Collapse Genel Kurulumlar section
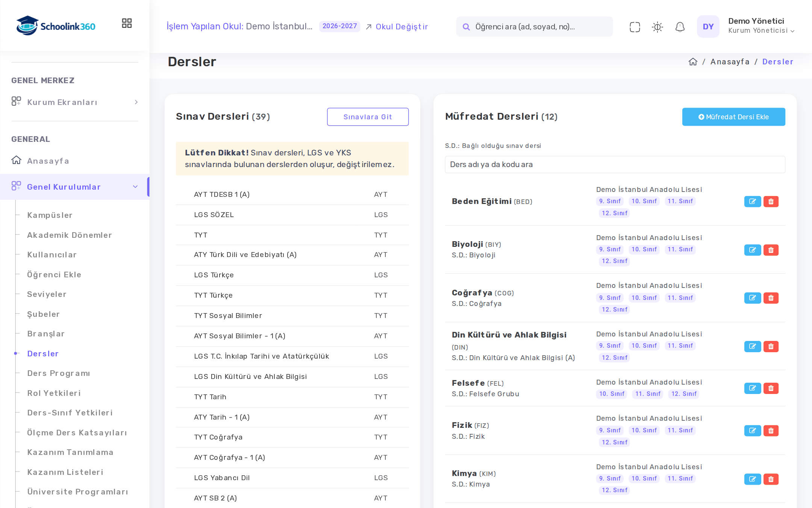The width and height of the screenshot is (812, 508). [x=75, y=187]
